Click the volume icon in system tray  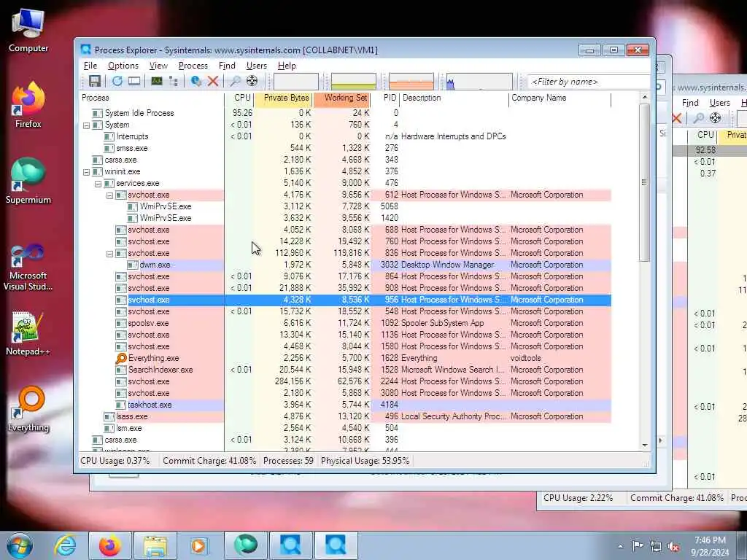673,546
